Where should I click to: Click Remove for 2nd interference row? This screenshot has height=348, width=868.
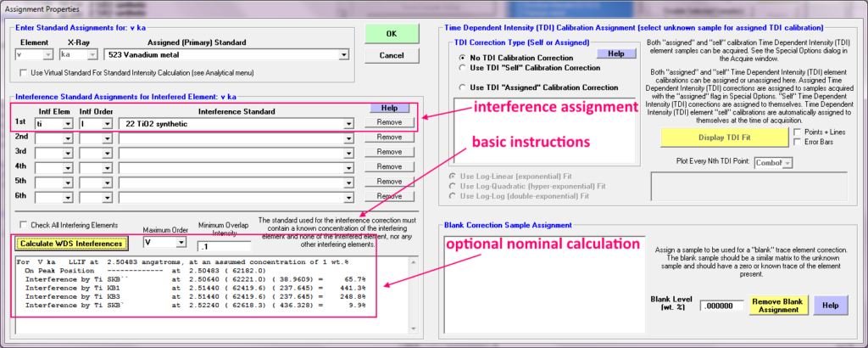click(x=388, y=137)
